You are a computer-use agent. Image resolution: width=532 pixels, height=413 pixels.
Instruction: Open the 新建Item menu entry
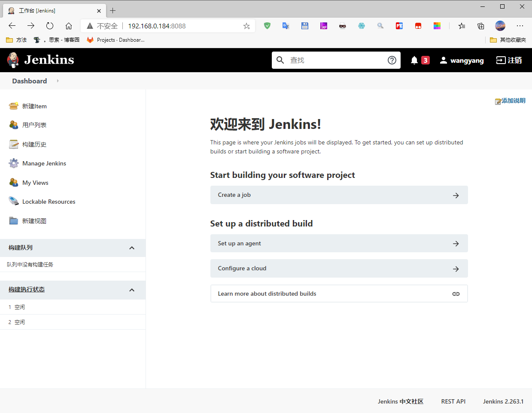(34, 106)
